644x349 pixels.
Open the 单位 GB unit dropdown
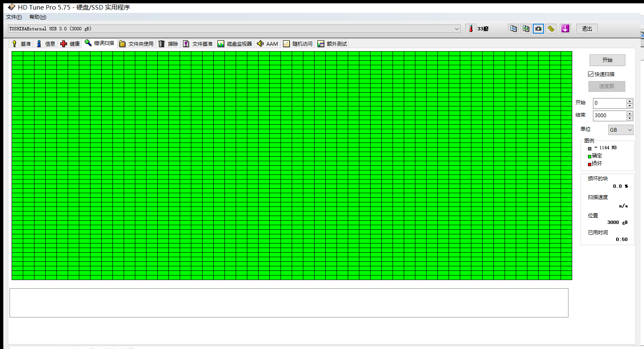(621, 130)
